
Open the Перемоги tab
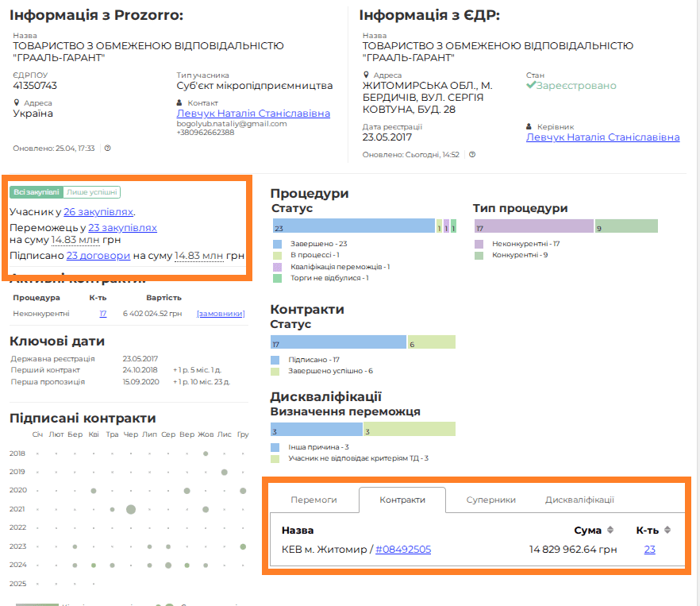[x=313, y=500]
